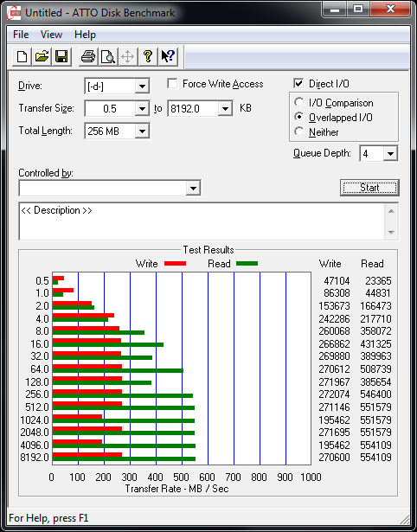This screenshot has width=417, height=532.
Task: Click the yellow question mark About icon
Action: click(148, 56)
